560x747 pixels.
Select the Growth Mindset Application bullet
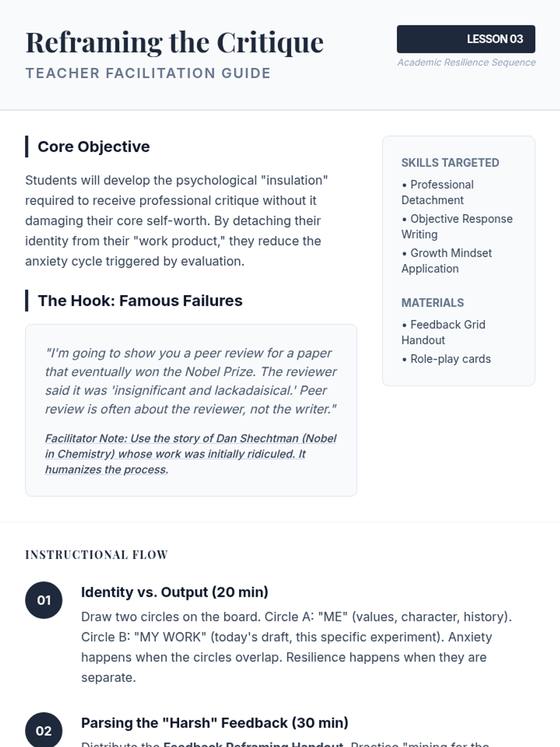[447, 261]
